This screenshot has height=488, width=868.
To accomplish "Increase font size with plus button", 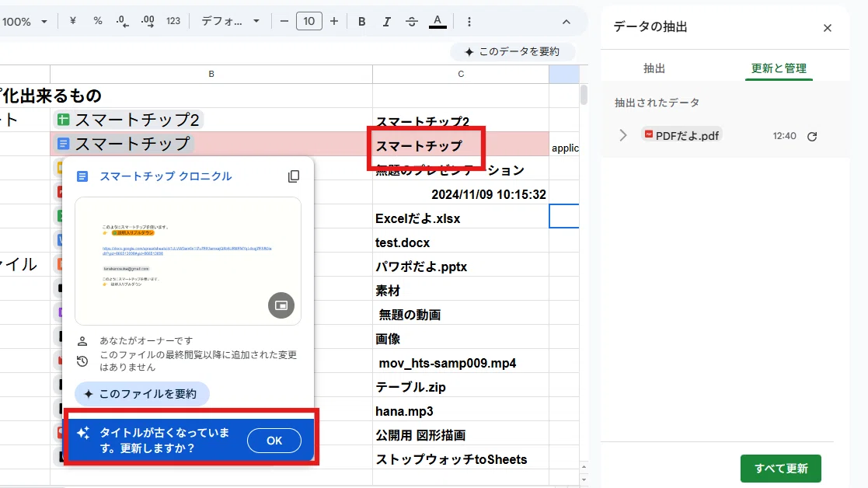I will [334, 22].
